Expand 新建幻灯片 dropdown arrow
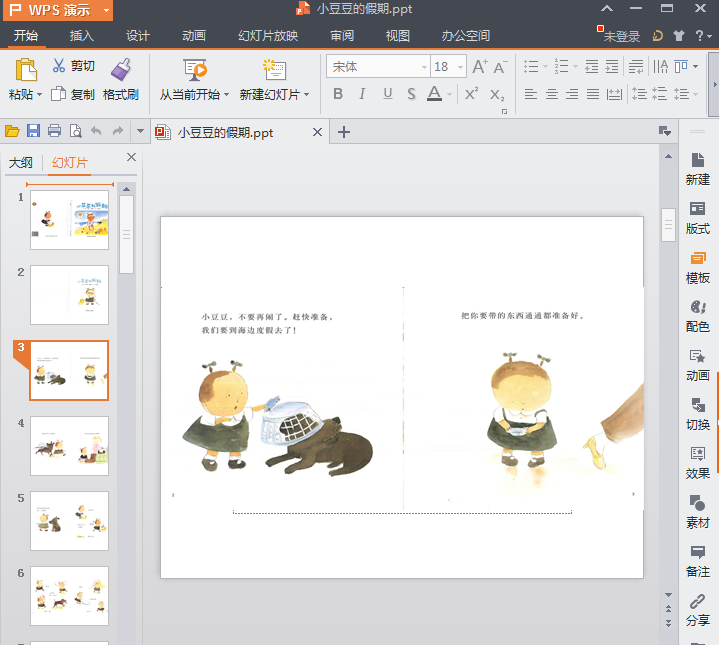 [x=306, y=95]
